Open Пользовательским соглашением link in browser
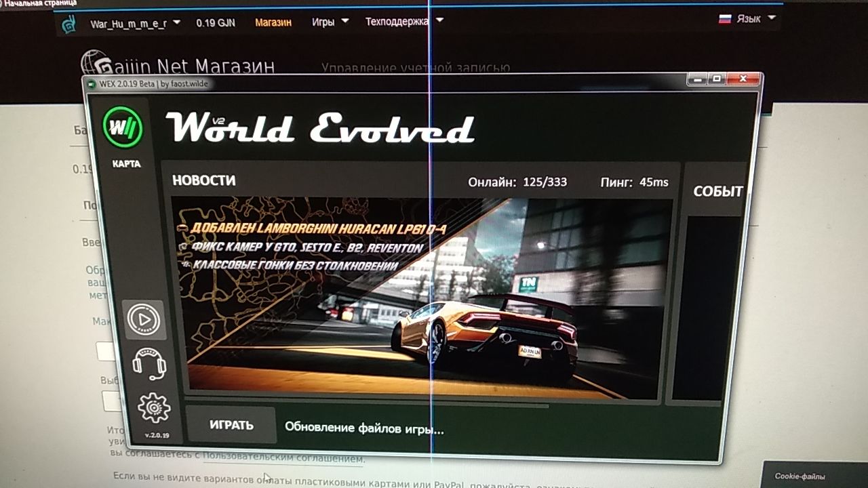 283,457
